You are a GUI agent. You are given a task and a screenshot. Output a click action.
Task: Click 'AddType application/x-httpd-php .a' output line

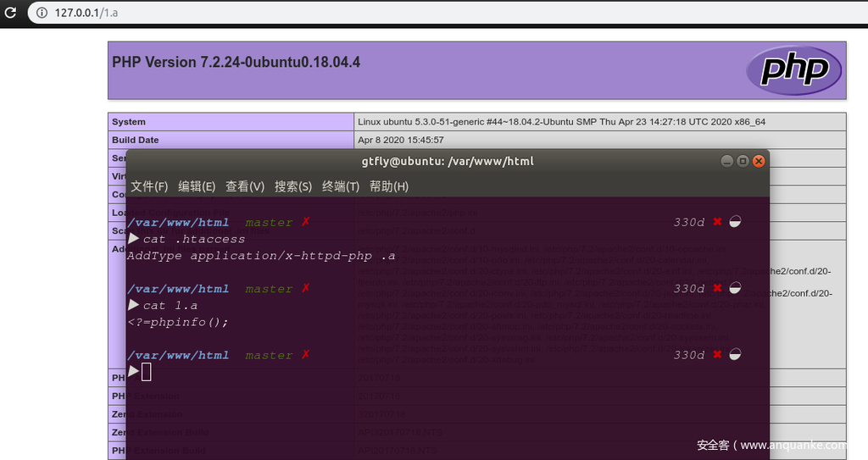coord(261,256)
